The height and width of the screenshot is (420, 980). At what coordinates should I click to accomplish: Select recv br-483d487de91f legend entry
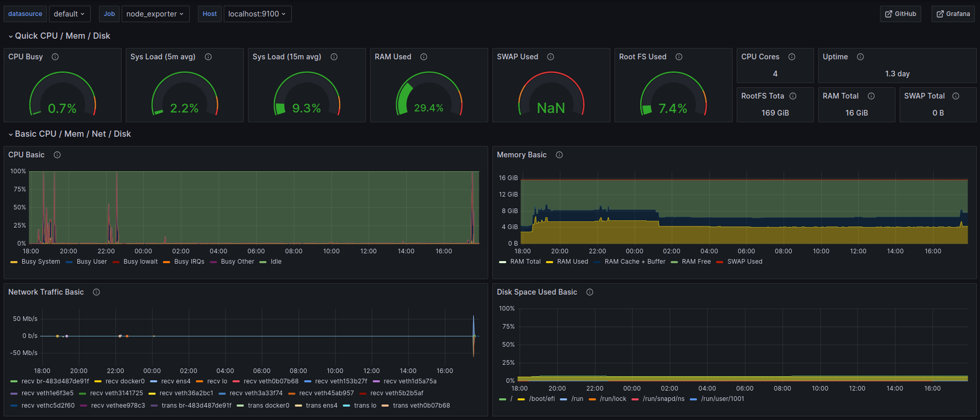[55, 381]
